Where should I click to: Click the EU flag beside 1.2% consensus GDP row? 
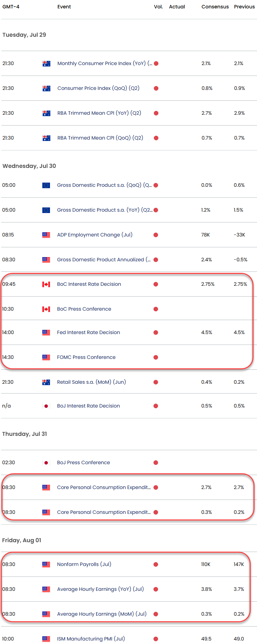point(46,210)
